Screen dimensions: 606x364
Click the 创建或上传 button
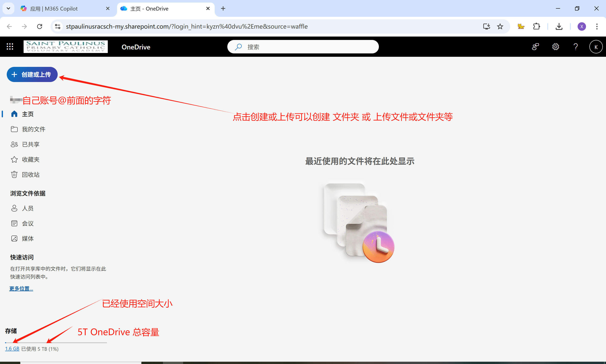[x=32, y=74]
